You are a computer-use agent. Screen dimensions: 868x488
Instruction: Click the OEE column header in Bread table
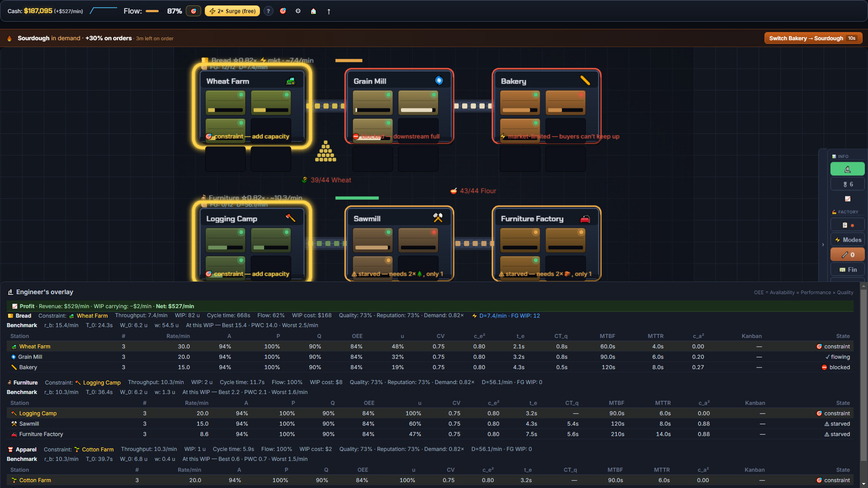357,336
